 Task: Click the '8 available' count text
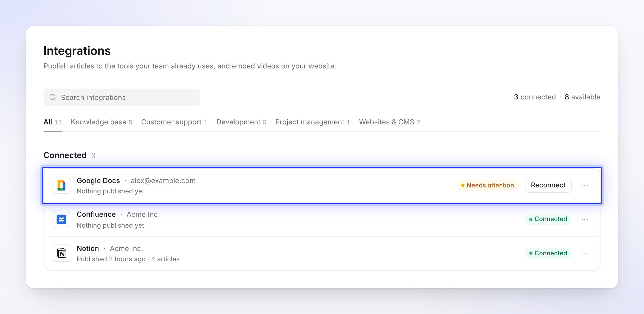click(x=583, y=97)
